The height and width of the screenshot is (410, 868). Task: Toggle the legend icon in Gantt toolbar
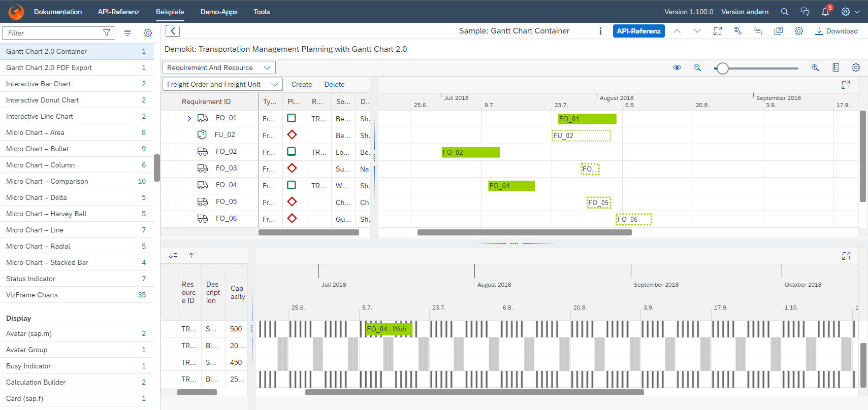tap(835, 67)
